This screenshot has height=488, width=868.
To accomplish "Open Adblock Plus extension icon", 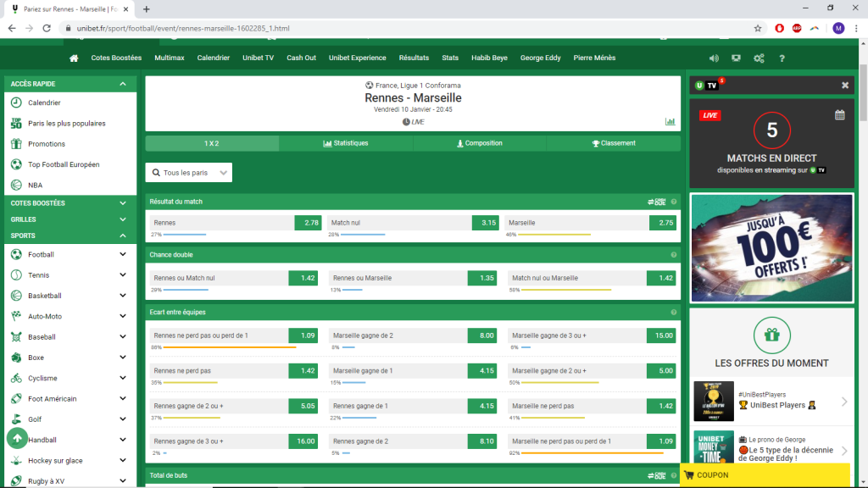I will 797,28.
